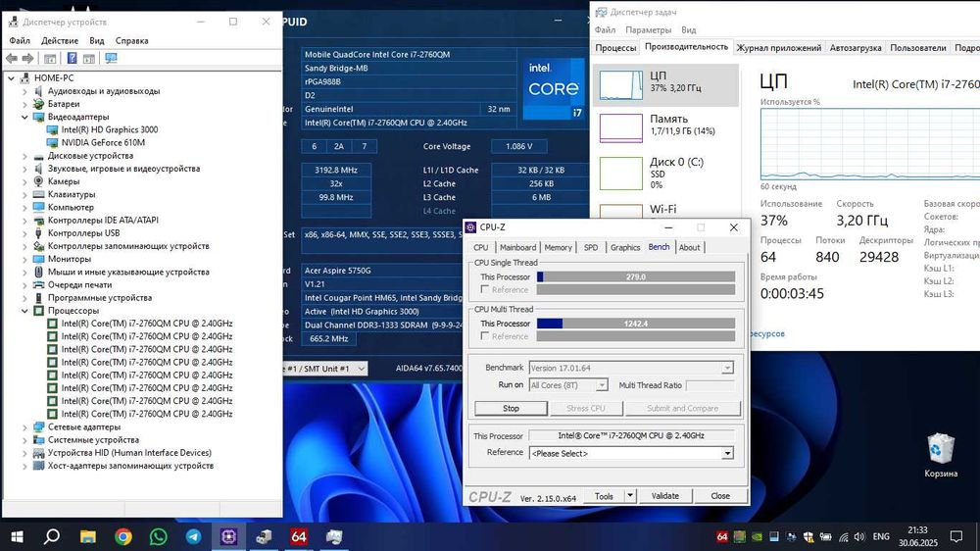The width and height of the screenshot is (980, 551).
Task: Click the battery icon in the system tray
Action: pyautogui.click(x=825, y=536)
